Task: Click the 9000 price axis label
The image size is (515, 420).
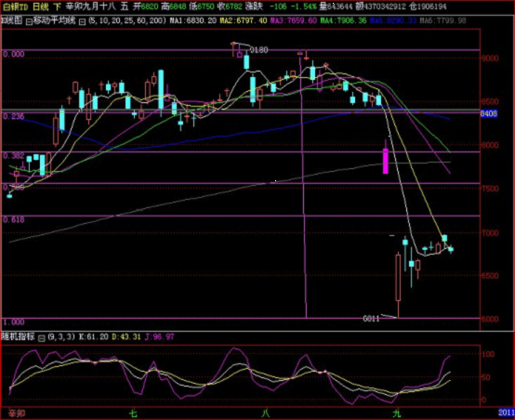Action: point(490,59)
